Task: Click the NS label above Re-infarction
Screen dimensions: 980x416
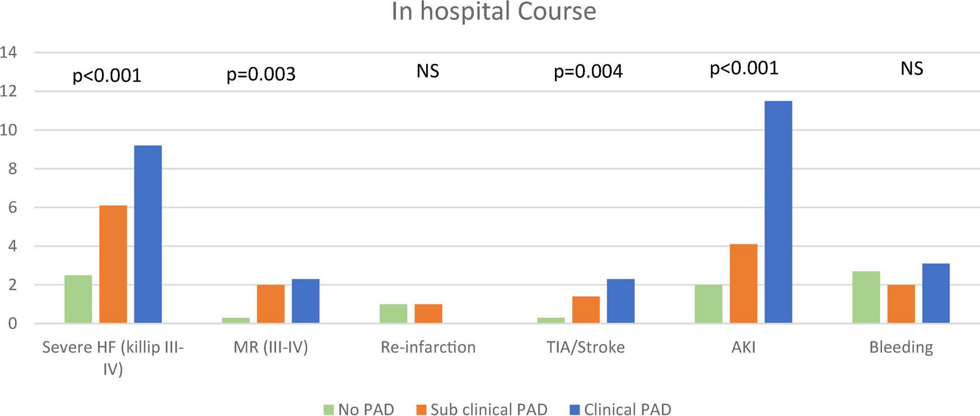Action: [428, 71]
